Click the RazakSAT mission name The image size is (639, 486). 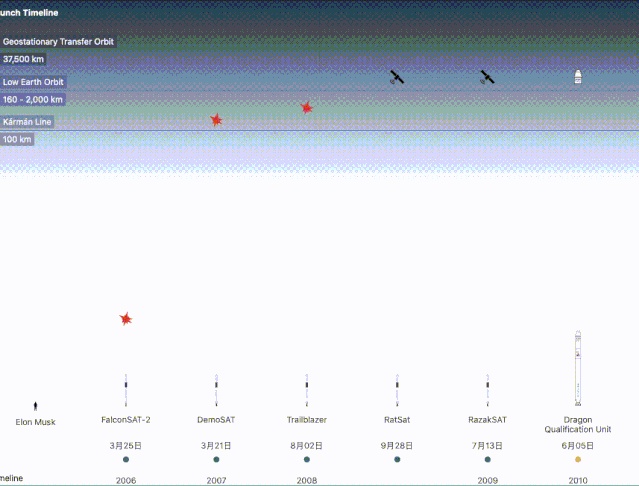click(x=487, y=420)
